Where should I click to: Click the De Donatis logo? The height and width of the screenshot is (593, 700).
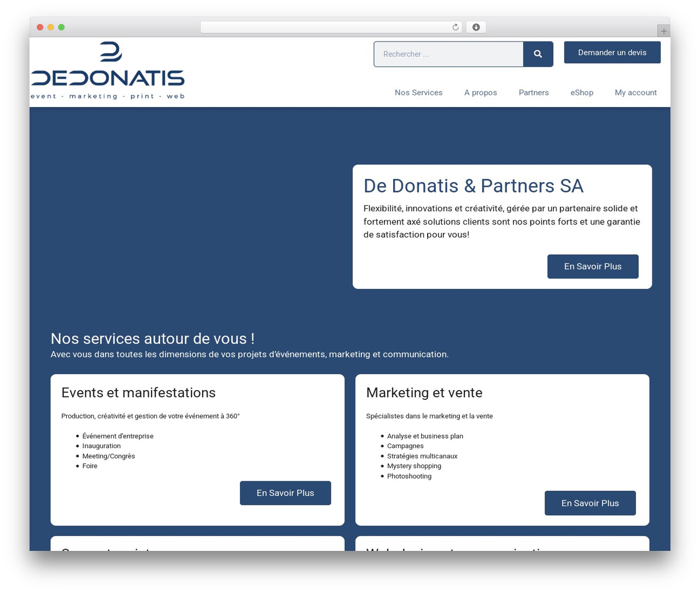tap(108, 71)
